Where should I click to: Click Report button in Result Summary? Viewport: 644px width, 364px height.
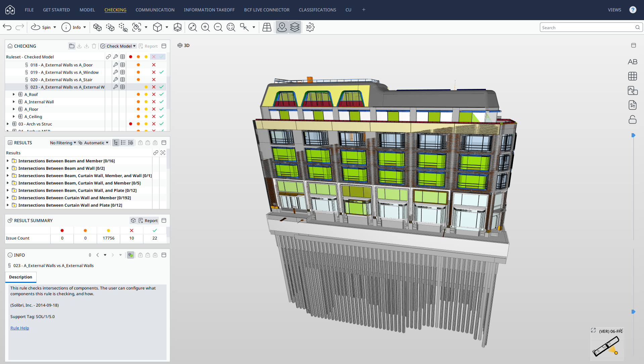(148, 220)
